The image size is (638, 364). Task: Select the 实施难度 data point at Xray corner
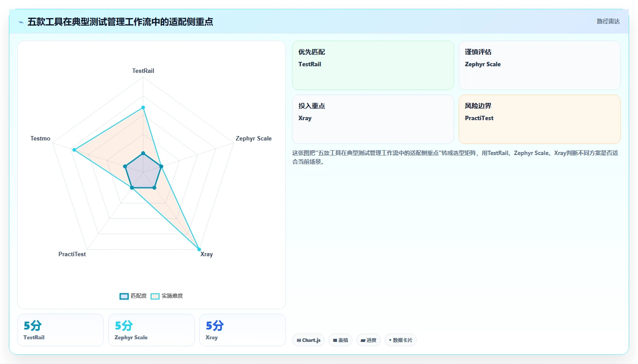click(199, 250)
